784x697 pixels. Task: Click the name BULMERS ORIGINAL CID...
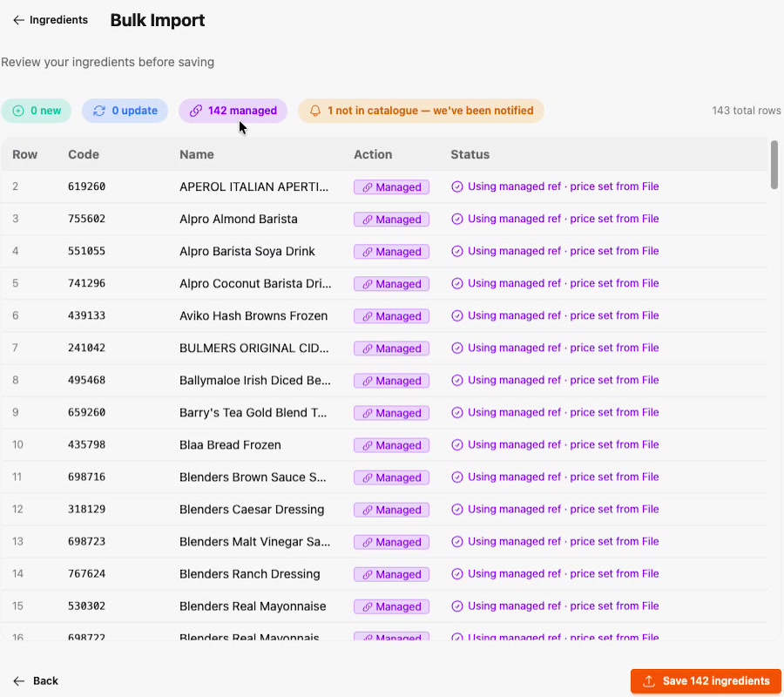pos(254,348)
